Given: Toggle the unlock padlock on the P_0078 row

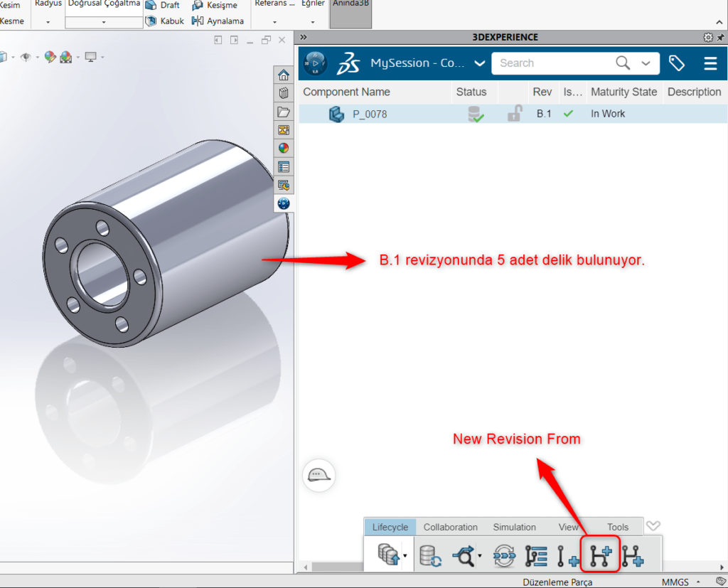Looking at the screenshot, I should [513, 113].
